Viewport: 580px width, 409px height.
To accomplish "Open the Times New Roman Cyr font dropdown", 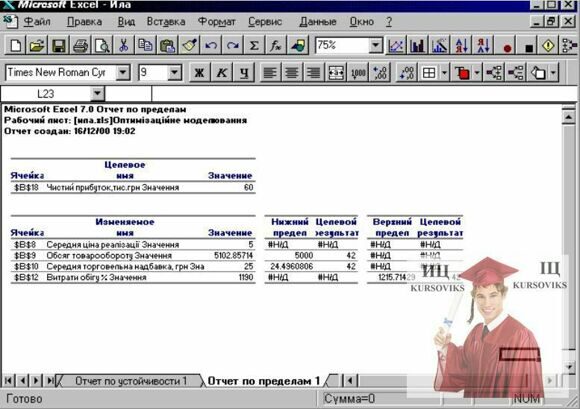I will click(x=123, y=72).
